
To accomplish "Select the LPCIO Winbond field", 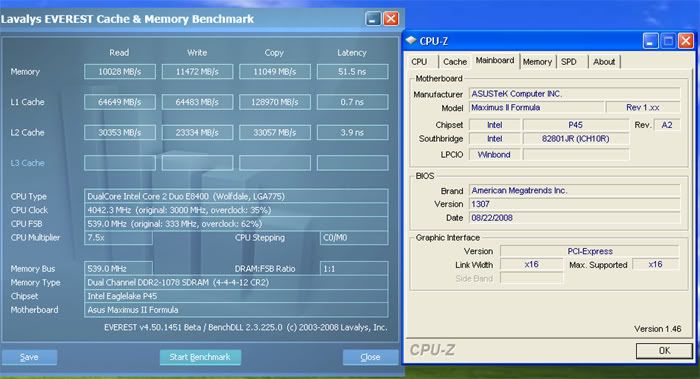I will point(494,154).
